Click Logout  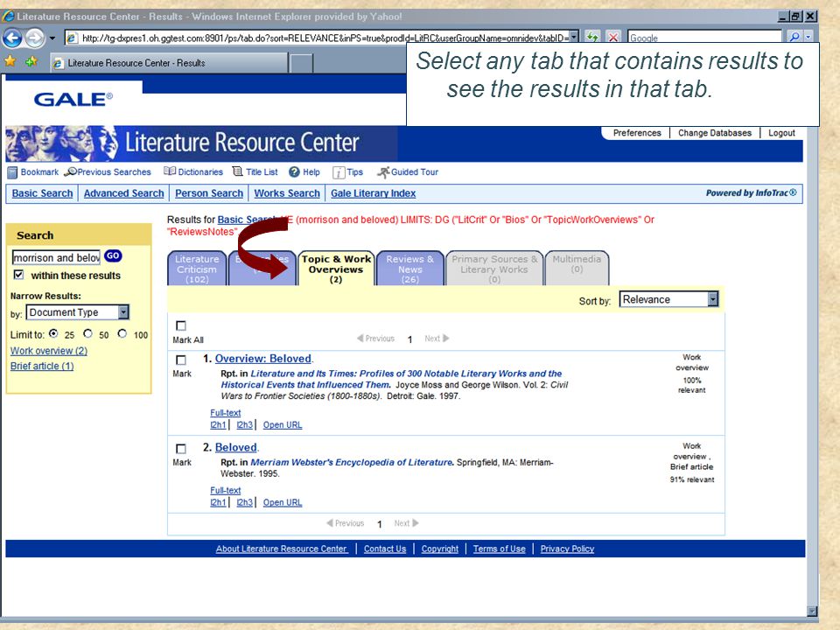(781, 133)
